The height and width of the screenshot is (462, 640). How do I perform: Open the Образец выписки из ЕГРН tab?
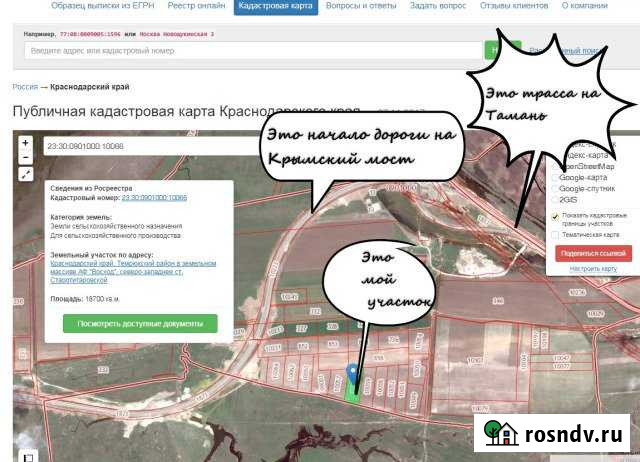pyautogui.click(x=103, y=6)
